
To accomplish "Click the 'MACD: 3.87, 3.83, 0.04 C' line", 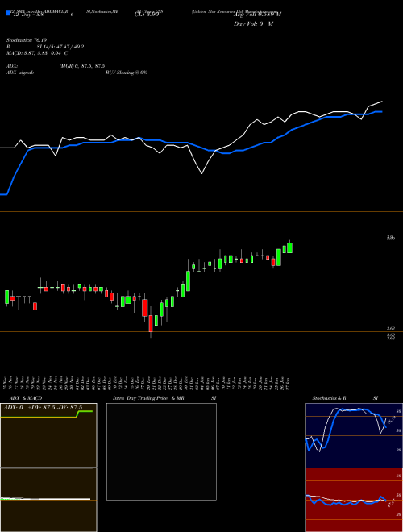I will tap(37, 53).
